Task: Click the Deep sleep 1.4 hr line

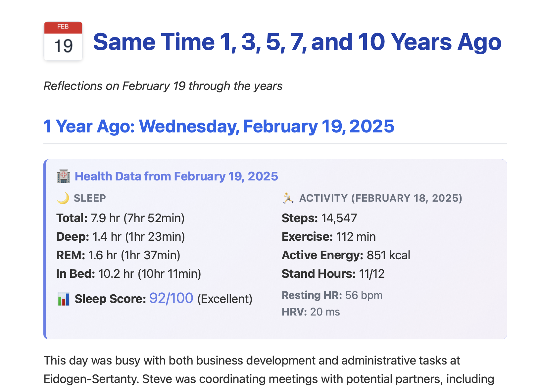Action: [x=120, y=237]
